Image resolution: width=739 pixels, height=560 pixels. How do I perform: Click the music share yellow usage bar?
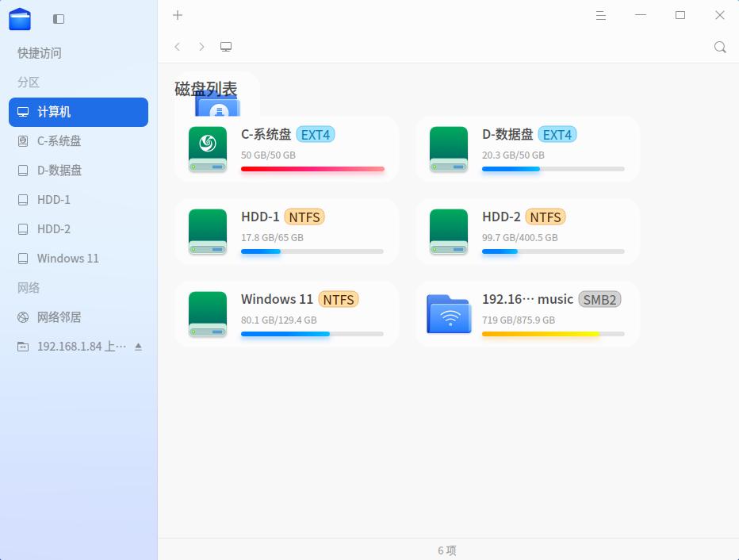point(553,334)
